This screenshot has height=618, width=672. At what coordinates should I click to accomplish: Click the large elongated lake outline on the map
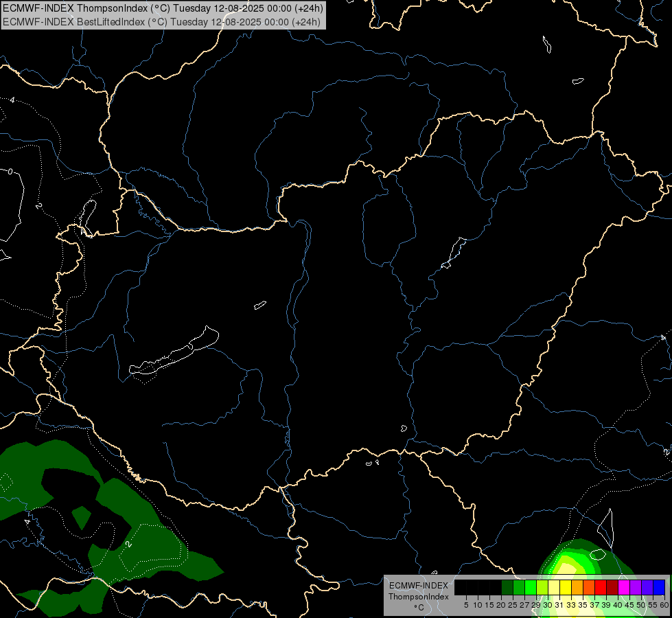click(x=174, y=352)
